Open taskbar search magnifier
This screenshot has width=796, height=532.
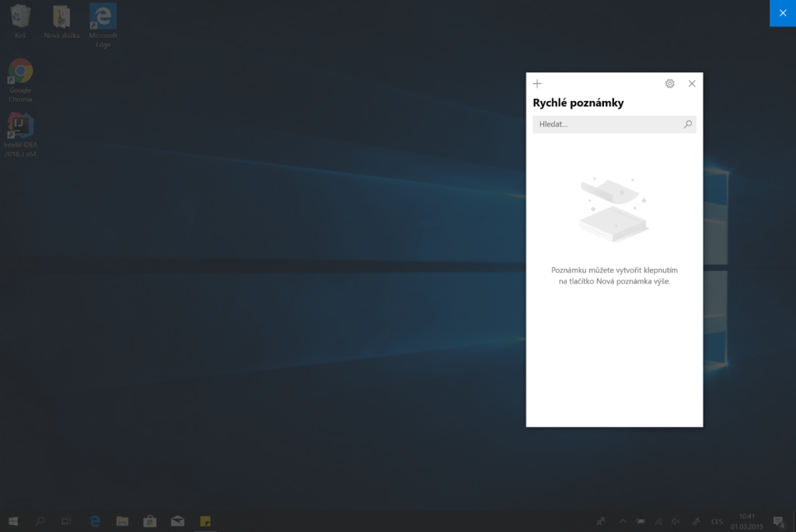[40, 520]
